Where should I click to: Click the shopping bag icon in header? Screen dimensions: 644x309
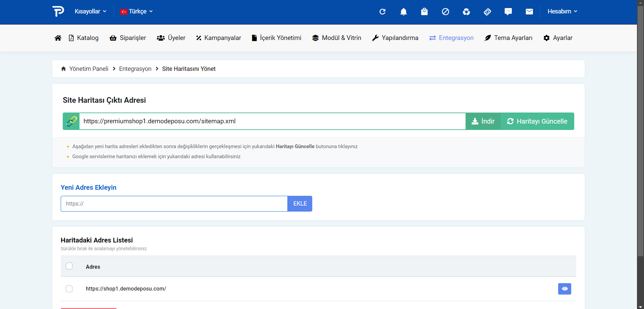(x=424, y=12)
